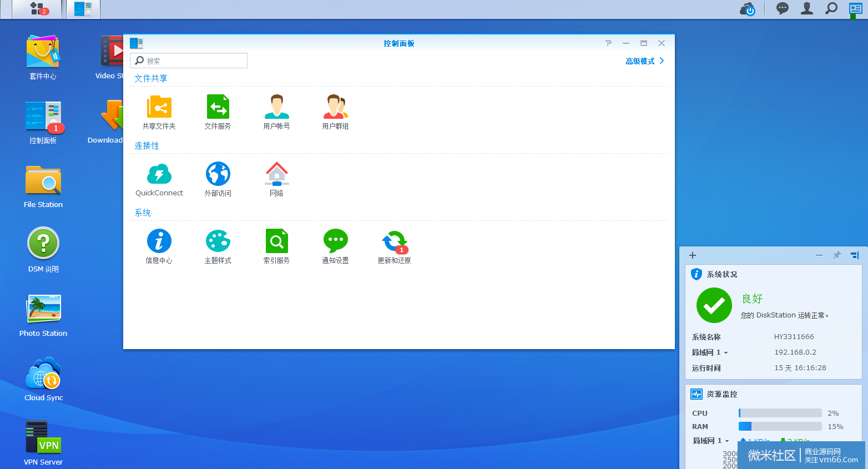Open the taskbar search magnifier
This screenshot has height=469, width=868.
831,8
